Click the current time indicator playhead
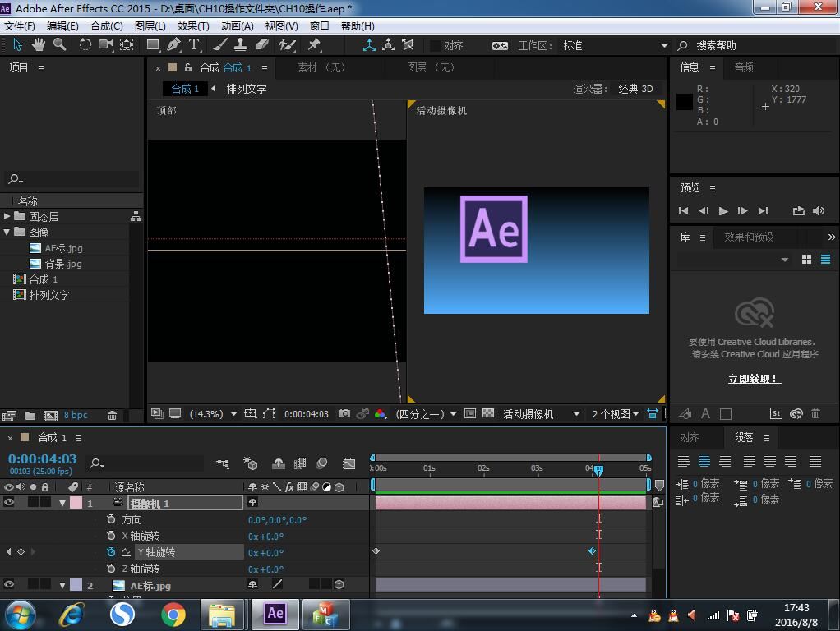The height and width of the screenshot is (631, 840). tap(598, 470)
